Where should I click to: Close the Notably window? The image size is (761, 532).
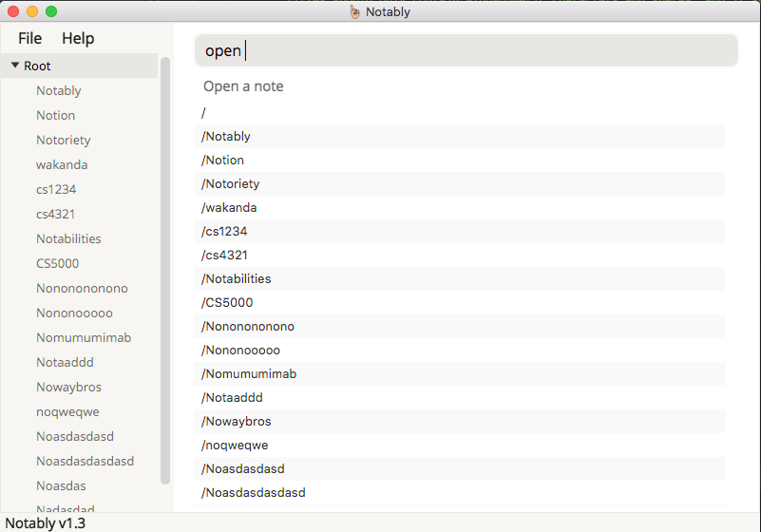pyautogui.click(x=13, y=11)
